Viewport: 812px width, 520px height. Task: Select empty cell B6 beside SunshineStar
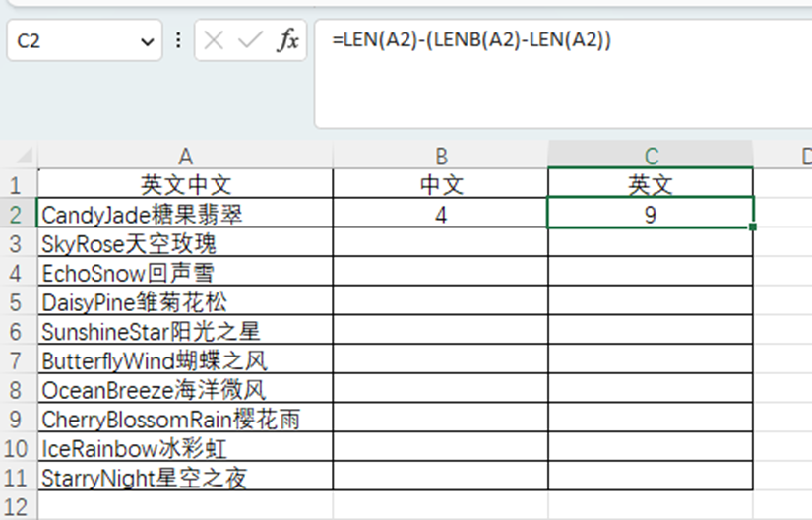[x=440, y=330]
